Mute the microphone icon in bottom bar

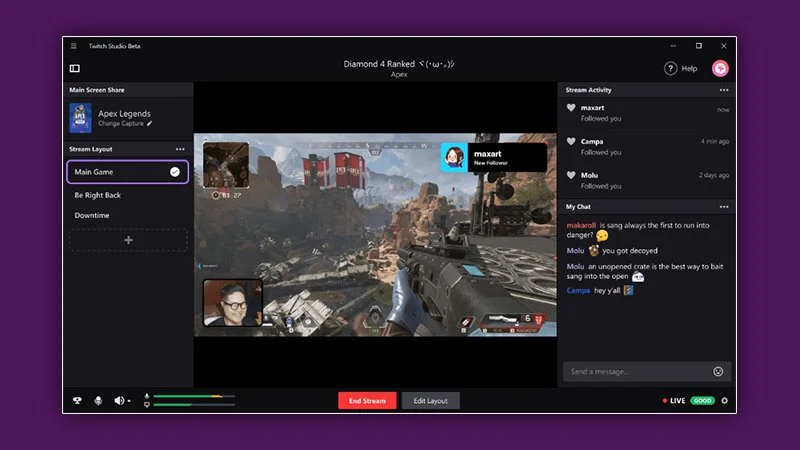click(x=98, y=401)
